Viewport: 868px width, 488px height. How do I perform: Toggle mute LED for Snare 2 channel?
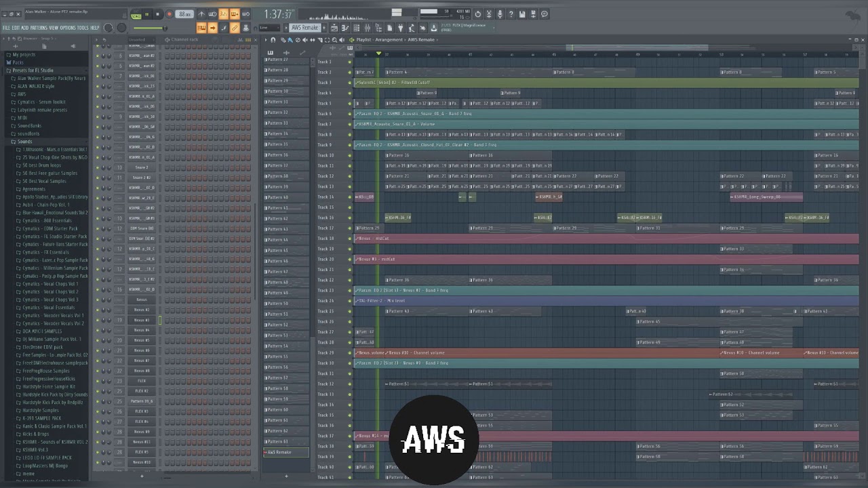[98, 167]
